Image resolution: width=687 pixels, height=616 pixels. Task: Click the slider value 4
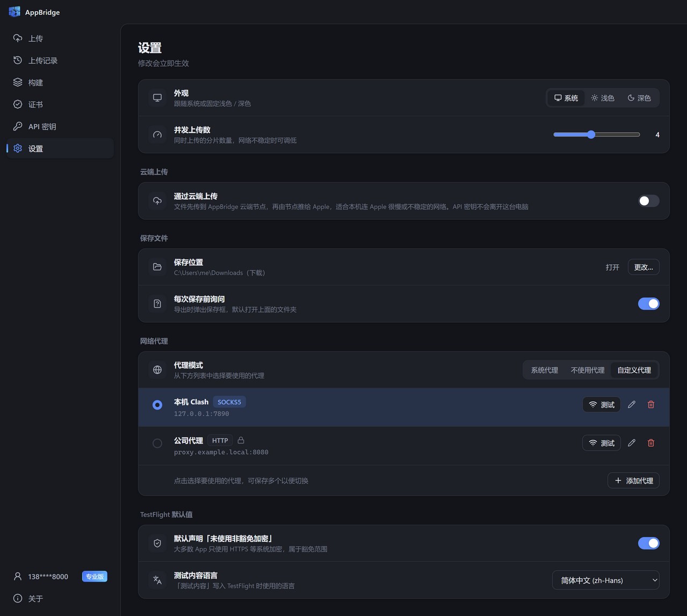point(657,135)
